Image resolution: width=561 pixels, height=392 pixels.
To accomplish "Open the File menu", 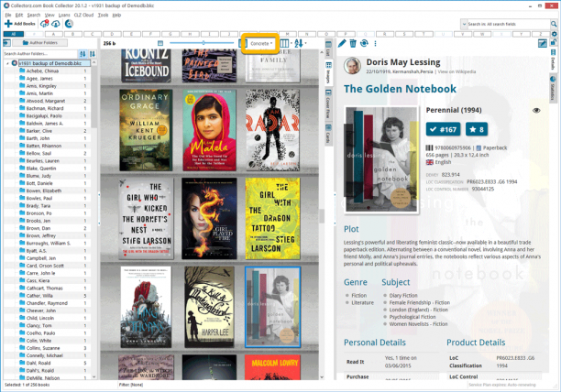I will (8, 15).
